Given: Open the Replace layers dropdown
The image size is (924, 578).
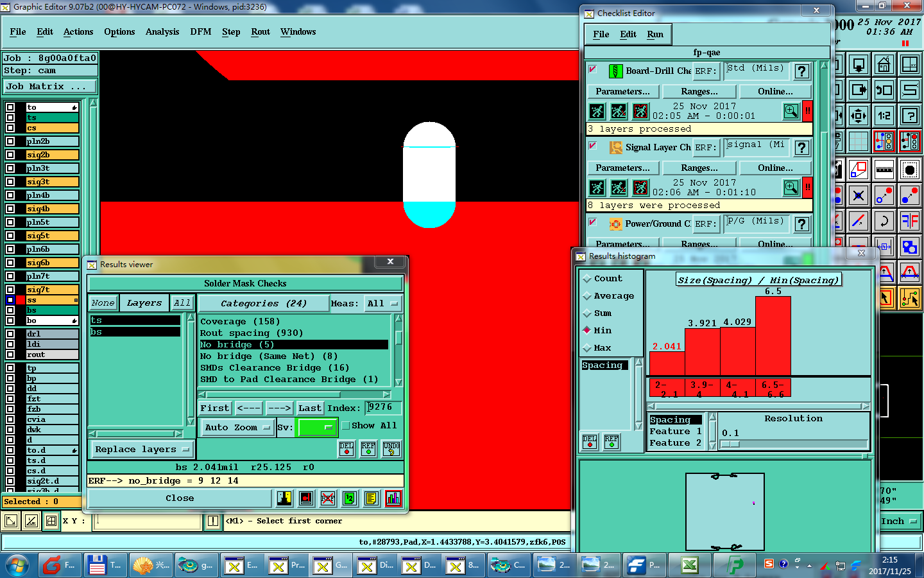Looking at the screenshot, I should (x=142, y=450).
